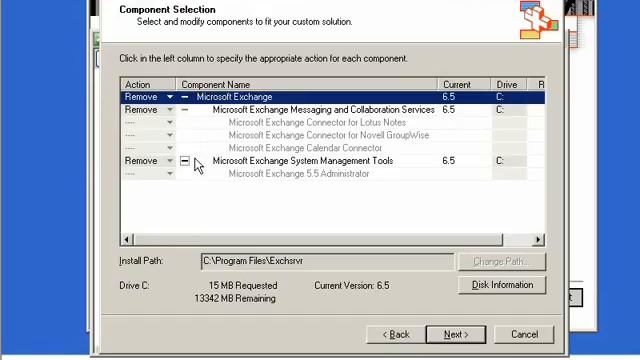Collapse System Management Tools node

[x=185, y=161]
